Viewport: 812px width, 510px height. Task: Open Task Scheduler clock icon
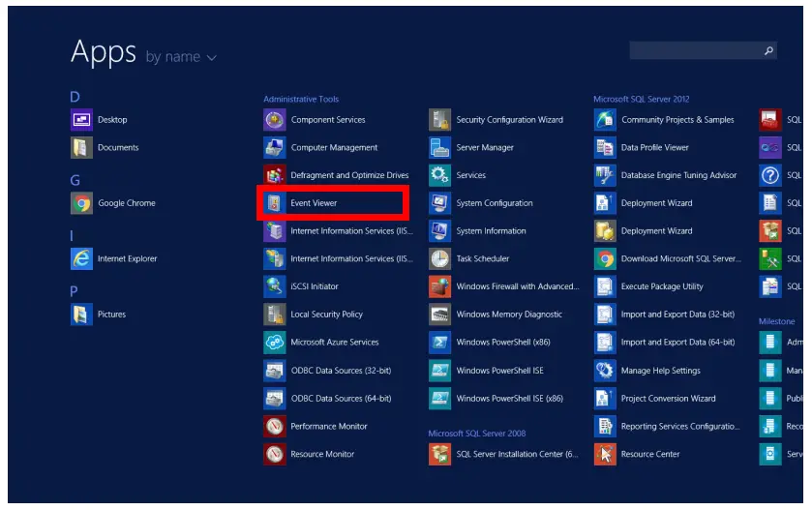[439, 258]
